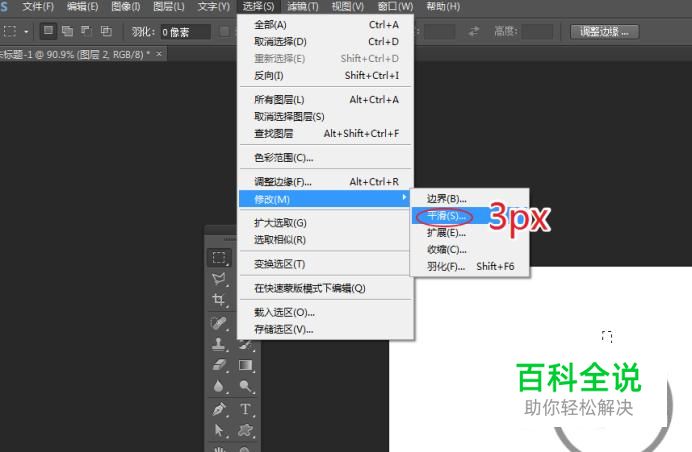Select the Polygonal Lasso tool
692x452 pixels.
[219, 279]
